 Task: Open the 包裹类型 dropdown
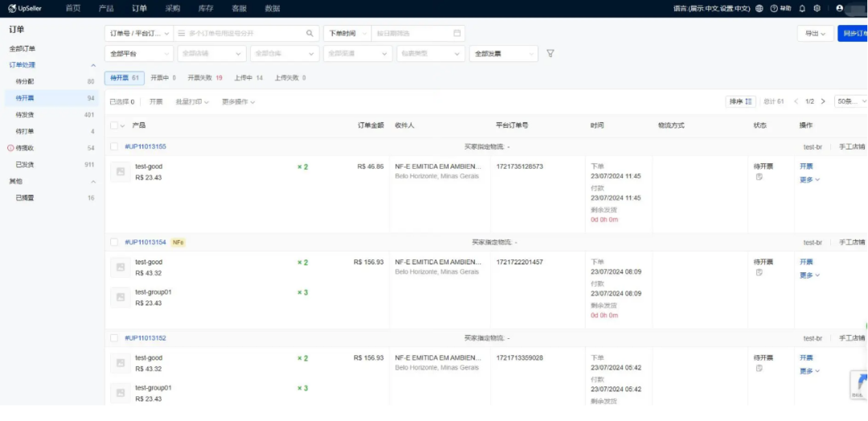point(431,54)
